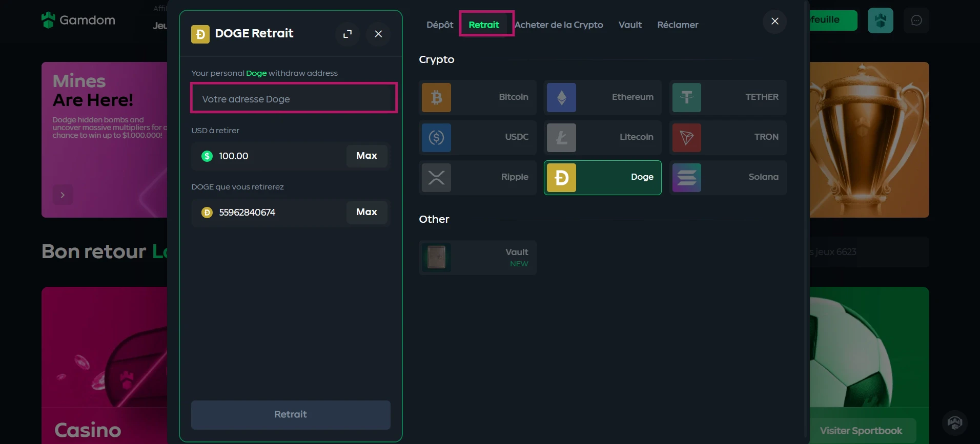Choose Solana as withdrawal currency
Image resolution: width=980 pixels, height=444 pixels.
click(x=728, y=177)
